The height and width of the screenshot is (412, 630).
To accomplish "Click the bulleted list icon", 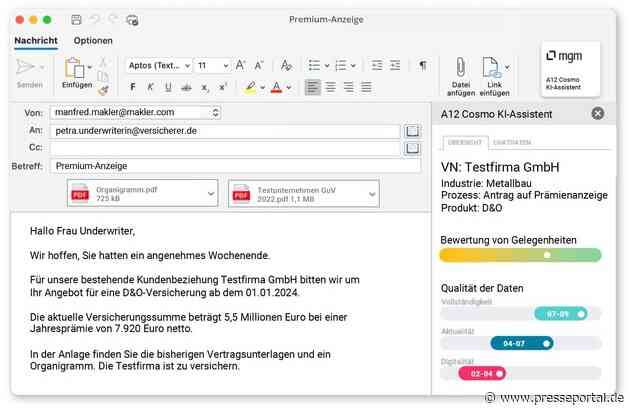I will click(x=314, y=65).
